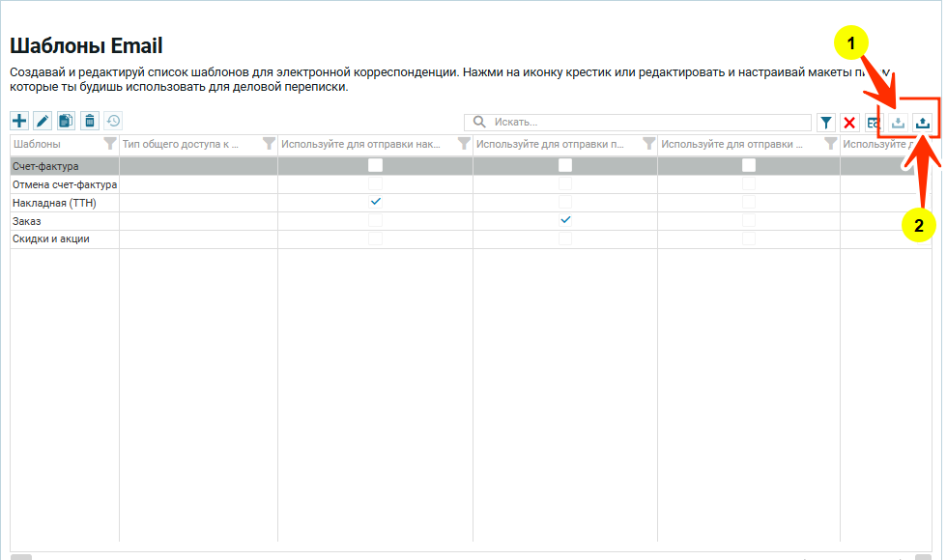Select the Отмена счет-фактура template row
This screenshot has height=560, width=947.
click(64, 184)
